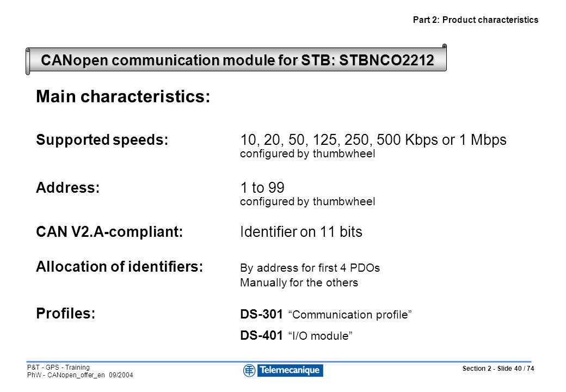
Task: Click 'configured by thumbwheel' under speeds
Action: tap(307, 154)
